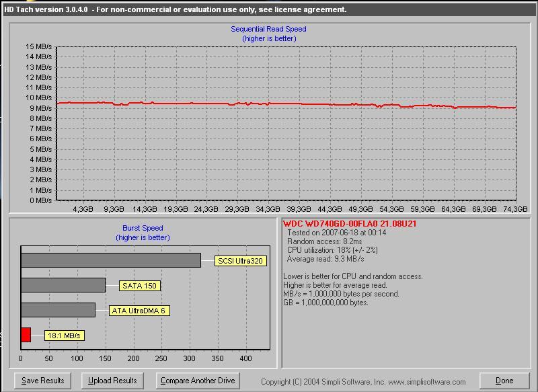Click the 74,3GB axis label
538x392 pixels.
click(515, 209)
